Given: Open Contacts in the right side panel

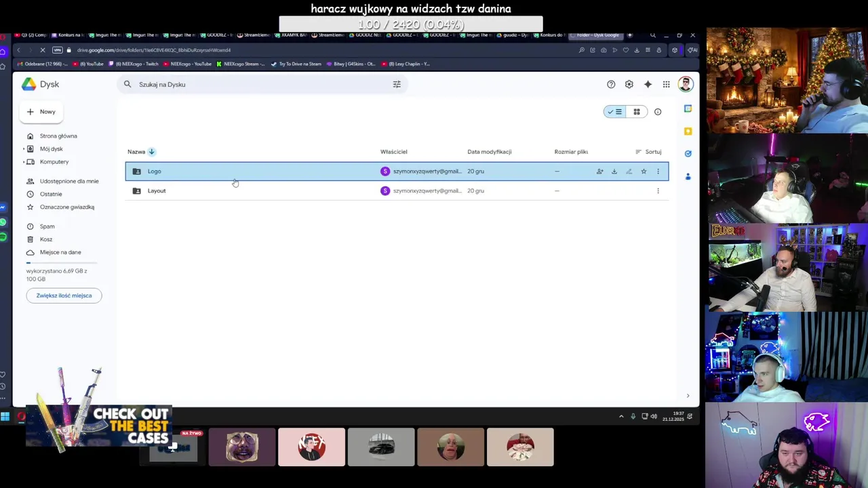Looking at the screenshot, I should [x=688, y=176].
